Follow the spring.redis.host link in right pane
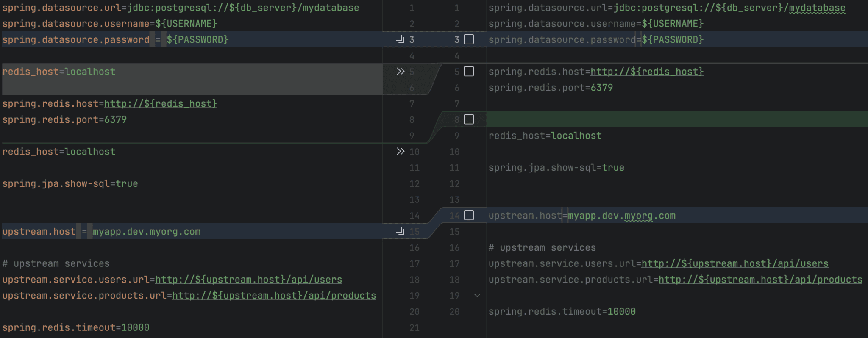This screenshot has height=338, width=868. 647,72
